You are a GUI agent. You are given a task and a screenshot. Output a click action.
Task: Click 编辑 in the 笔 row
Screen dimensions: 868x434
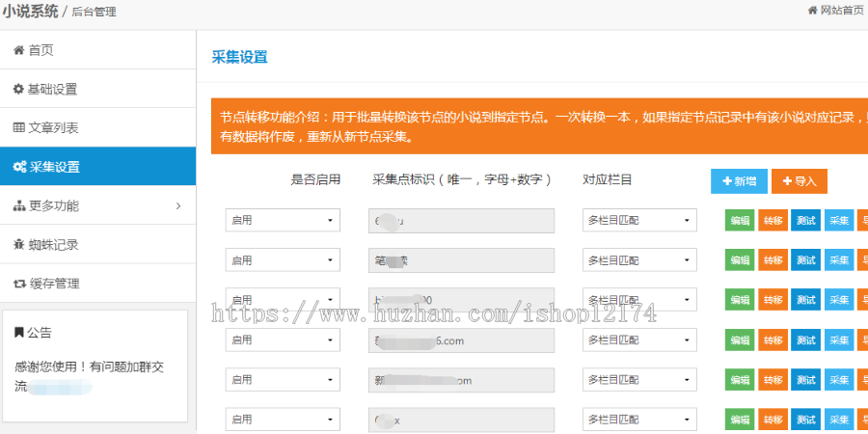(740, 260)
